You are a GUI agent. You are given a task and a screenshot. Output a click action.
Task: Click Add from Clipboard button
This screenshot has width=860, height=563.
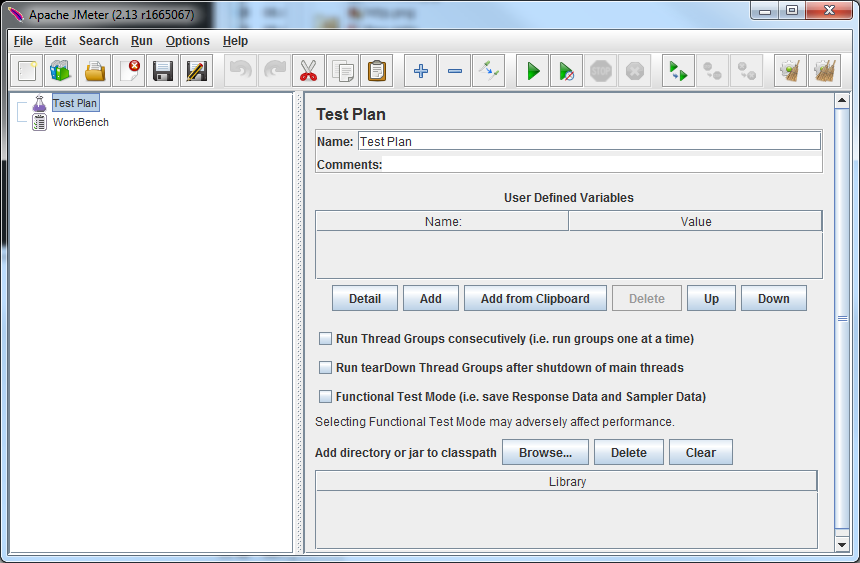[535, 299]
